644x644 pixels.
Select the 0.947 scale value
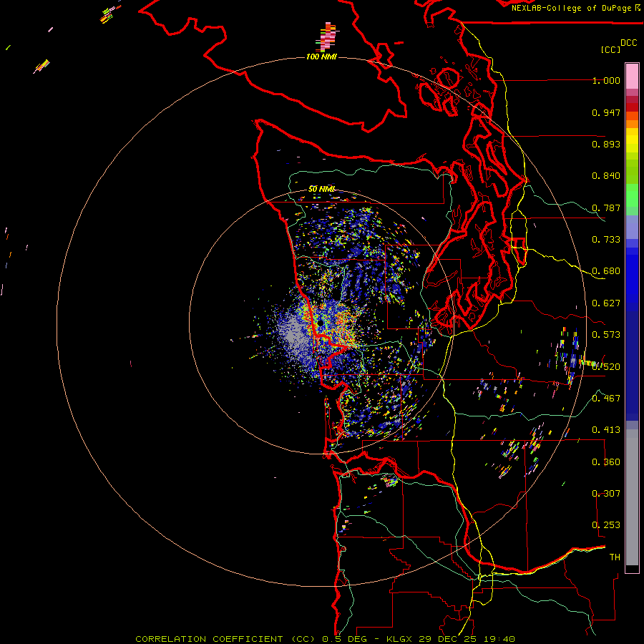pyautogui.click(x=606, y=112)
